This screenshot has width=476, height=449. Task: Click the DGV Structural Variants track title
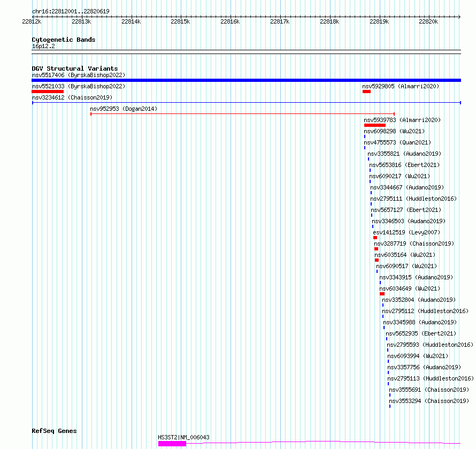(75, 69)
